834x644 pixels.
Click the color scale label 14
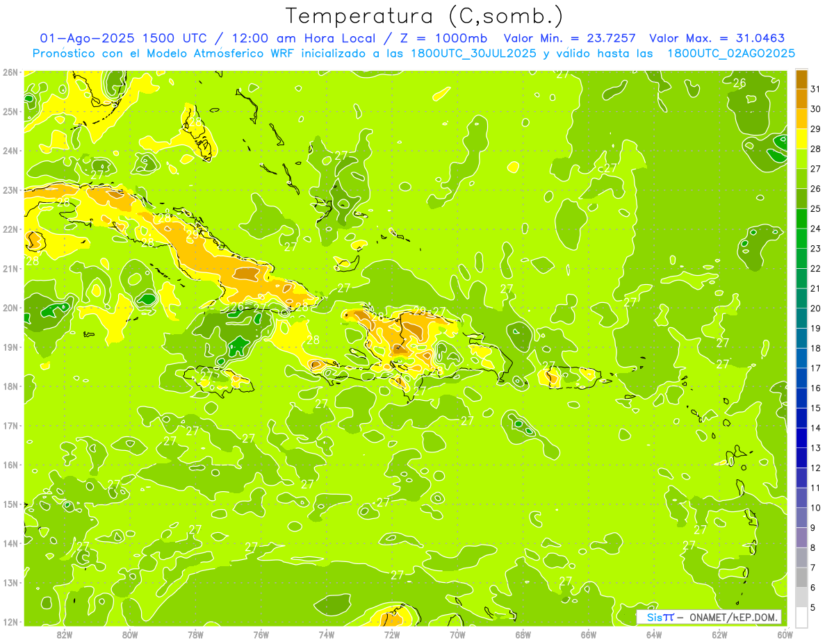point(815,428)
